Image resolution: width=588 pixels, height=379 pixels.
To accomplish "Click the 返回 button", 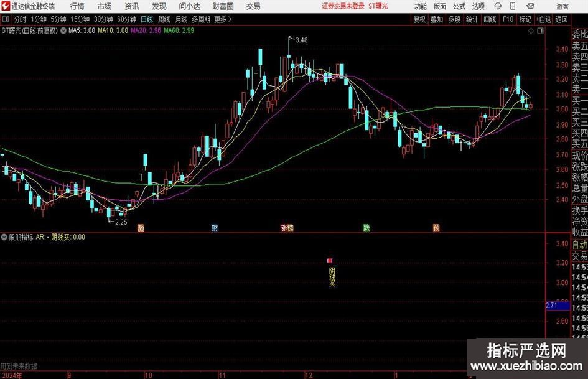I will point(561,19).
